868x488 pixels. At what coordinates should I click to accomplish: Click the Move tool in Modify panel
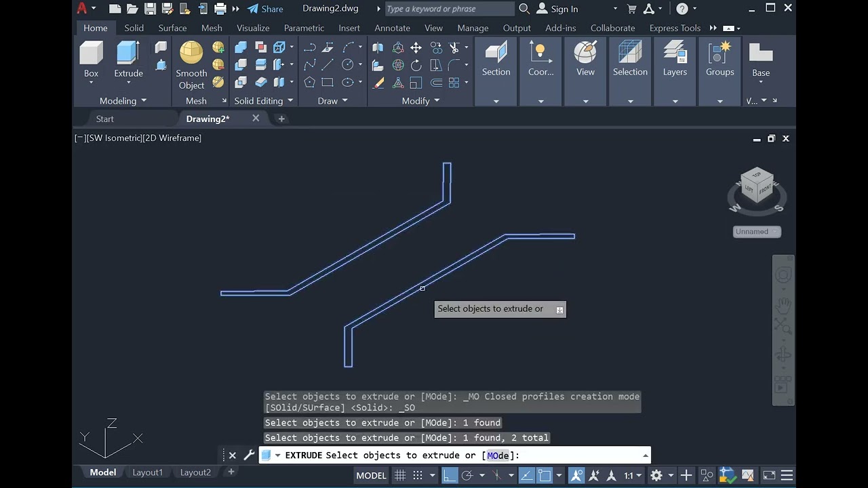click(416, 47)
